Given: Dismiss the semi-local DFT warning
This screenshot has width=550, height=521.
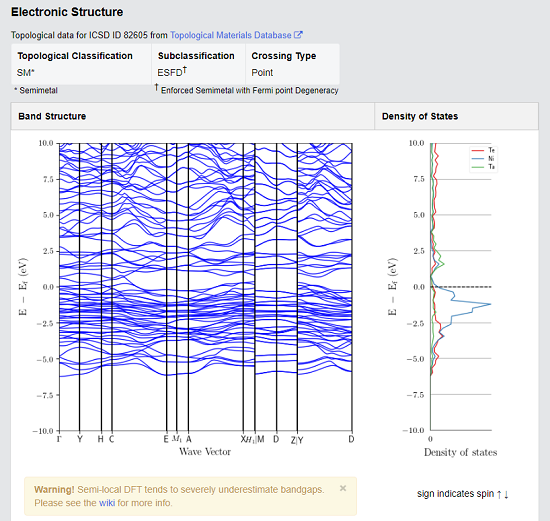Looking at the screenshot, I should pyautogui.click(x=343, y=488).
